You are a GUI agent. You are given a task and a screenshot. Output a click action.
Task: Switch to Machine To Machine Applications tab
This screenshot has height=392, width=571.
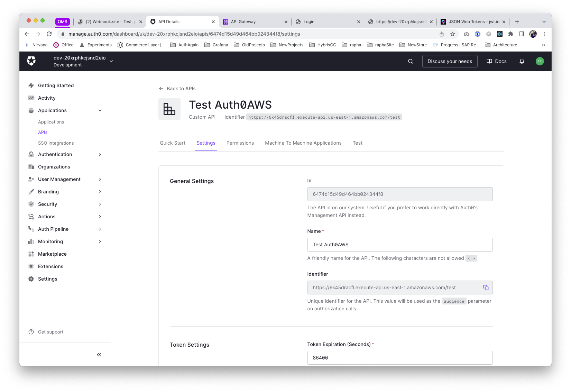click(303, 143)
